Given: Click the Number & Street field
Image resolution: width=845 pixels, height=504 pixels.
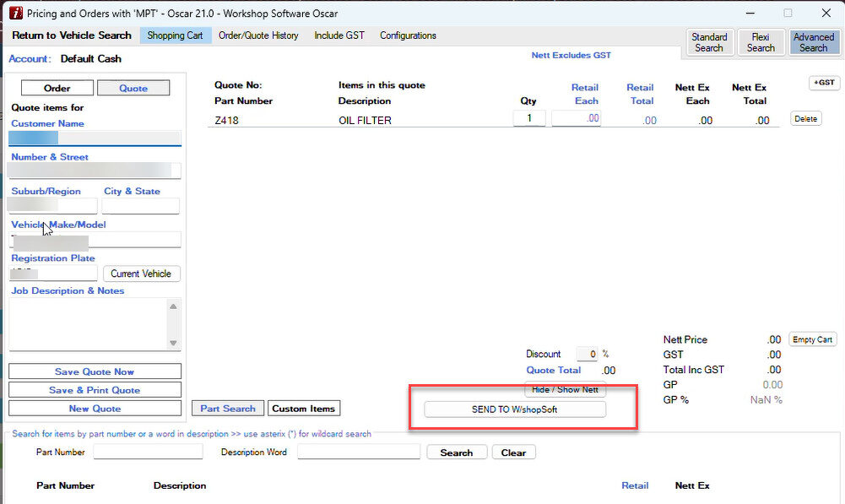Looking at the screenshot, I should (x=95, y=171).
